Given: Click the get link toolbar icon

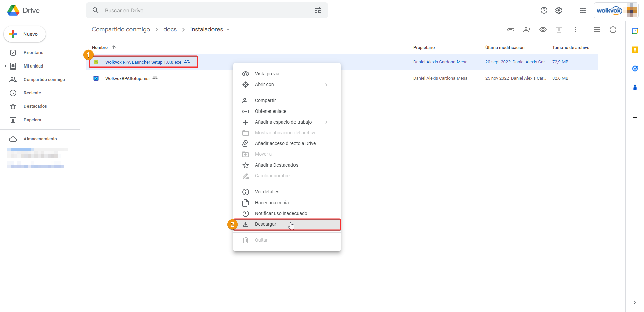Looking at the screenshot, I should click(511, 30).
